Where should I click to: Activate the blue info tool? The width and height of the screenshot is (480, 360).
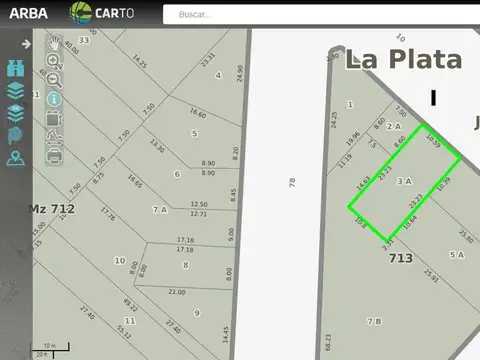click(54, 99)
